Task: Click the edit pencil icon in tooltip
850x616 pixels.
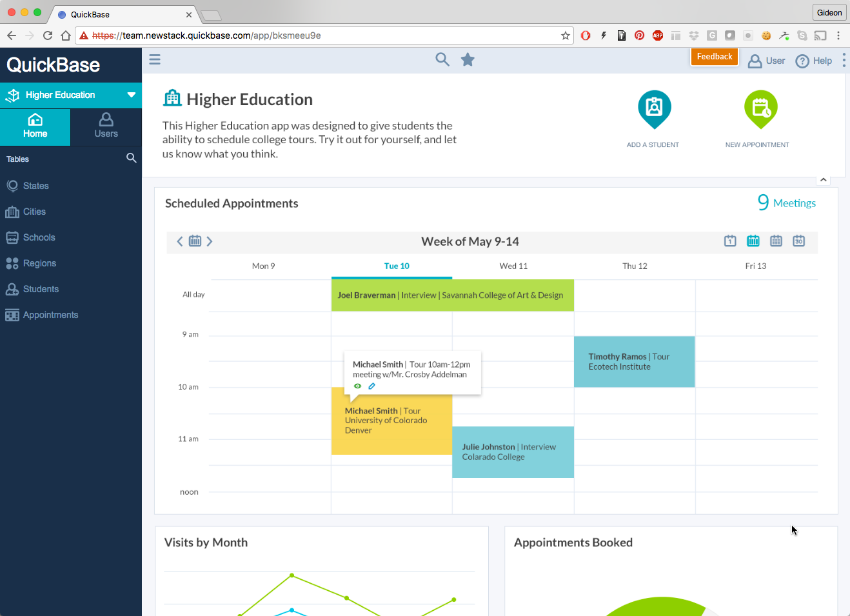Action: coord(371,386)
